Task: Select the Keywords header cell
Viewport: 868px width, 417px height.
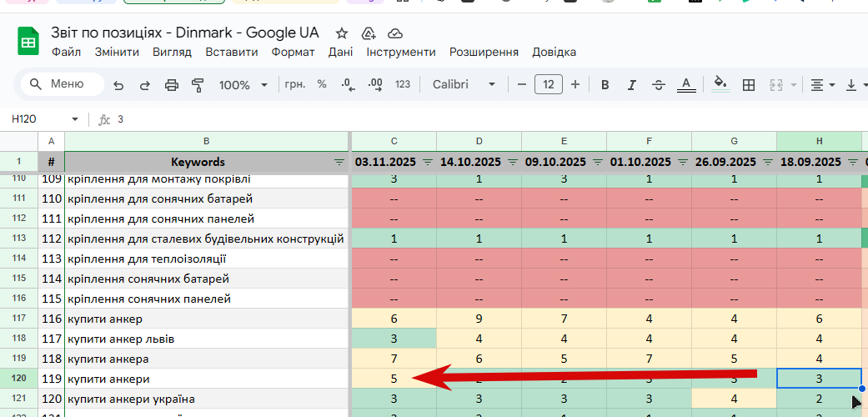Action: click(207, 162)
